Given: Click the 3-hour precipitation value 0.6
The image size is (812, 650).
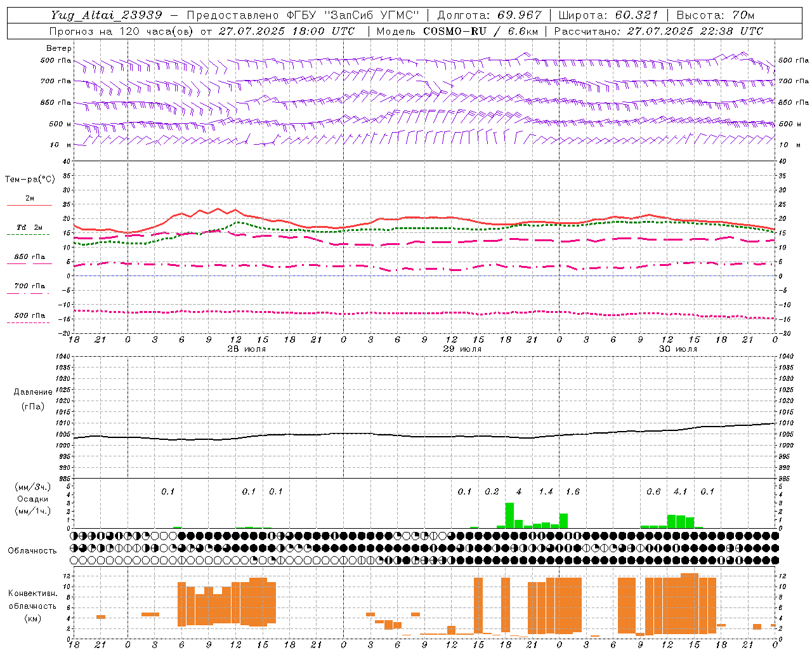Looking at the screenshot, I should pyautogui.click(x=653, y=492).
